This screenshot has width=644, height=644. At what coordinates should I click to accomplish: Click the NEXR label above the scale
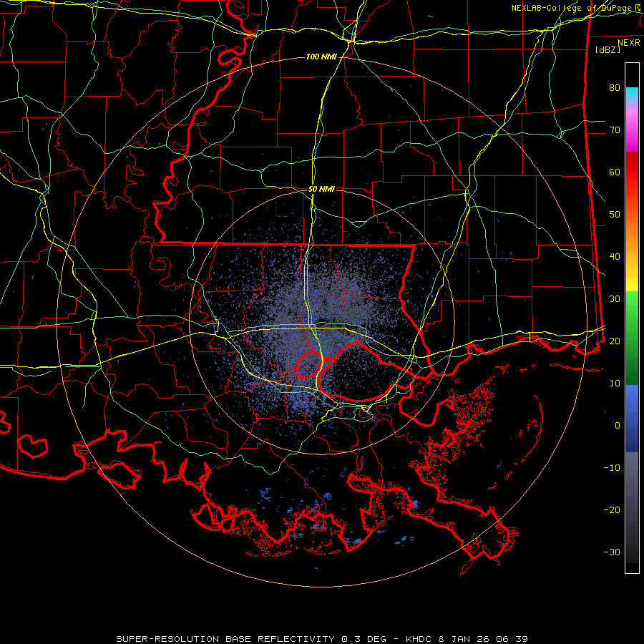(x=628, y=43)
